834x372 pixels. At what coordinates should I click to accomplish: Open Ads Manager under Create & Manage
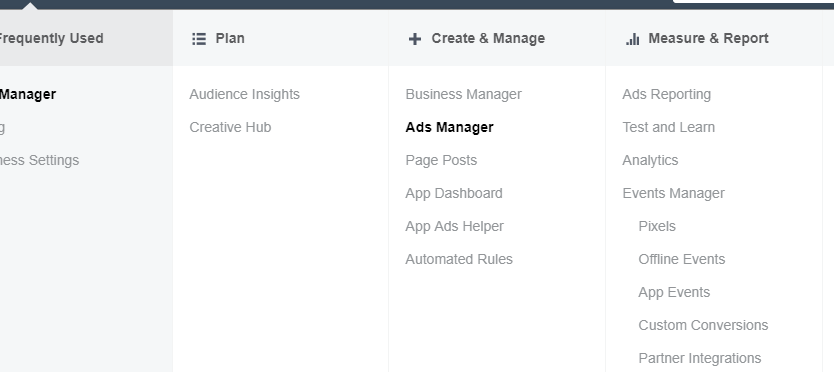(x=449, y=127)
